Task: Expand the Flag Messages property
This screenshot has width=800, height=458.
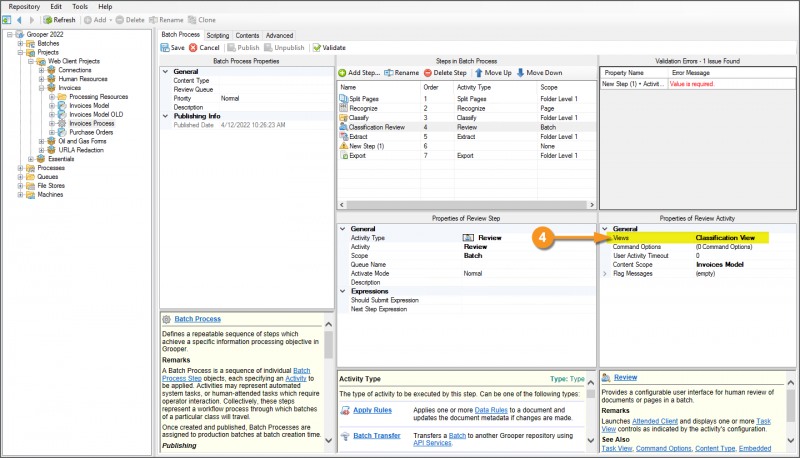Action: [604, 273]
